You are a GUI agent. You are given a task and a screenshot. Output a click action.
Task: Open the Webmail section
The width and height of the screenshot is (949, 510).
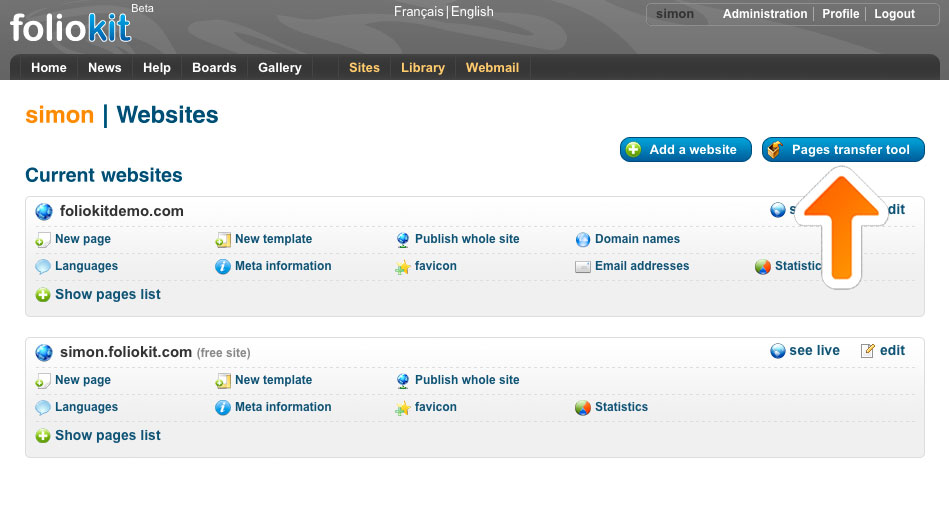[x=492, y=68]
